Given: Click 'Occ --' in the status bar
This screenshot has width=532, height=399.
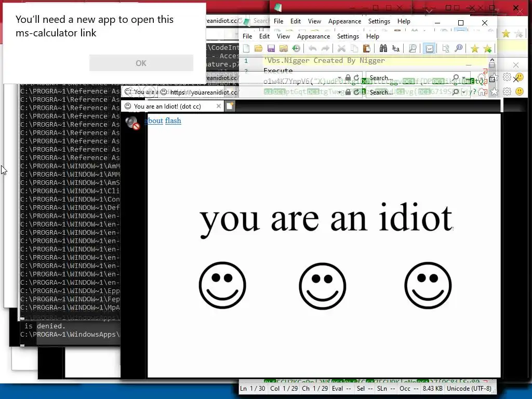Looking at the screenshot, I should (409, 389).
